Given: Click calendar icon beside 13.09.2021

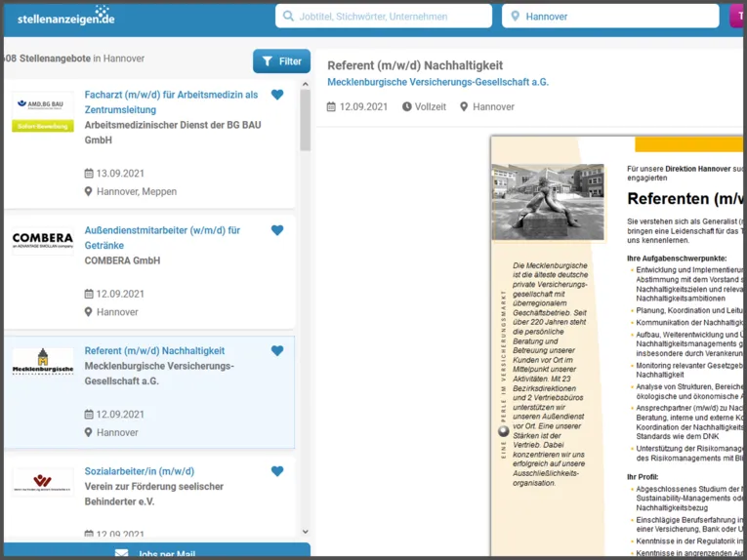Looking at the screenshot, I should click(x=89, y=174).
